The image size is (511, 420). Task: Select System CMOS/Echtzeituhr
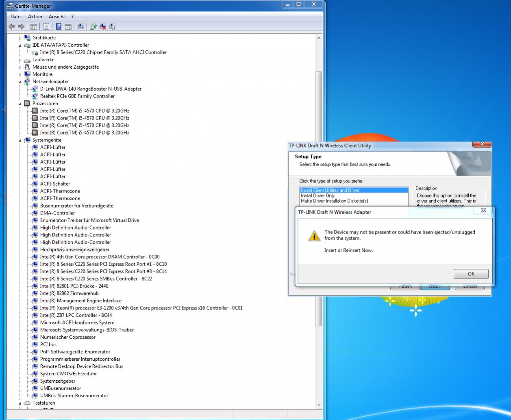point(68,374)
